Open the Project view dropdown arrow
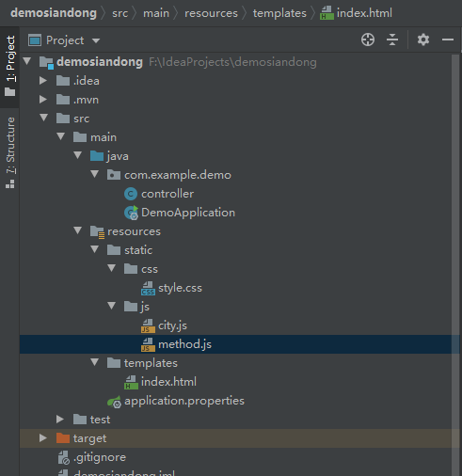Screen dimensions: 462x476 coord(96,40)
